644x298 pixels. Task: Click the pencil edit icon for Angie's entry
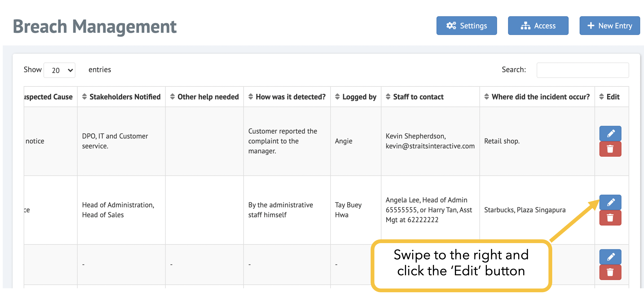coord(610,133)
